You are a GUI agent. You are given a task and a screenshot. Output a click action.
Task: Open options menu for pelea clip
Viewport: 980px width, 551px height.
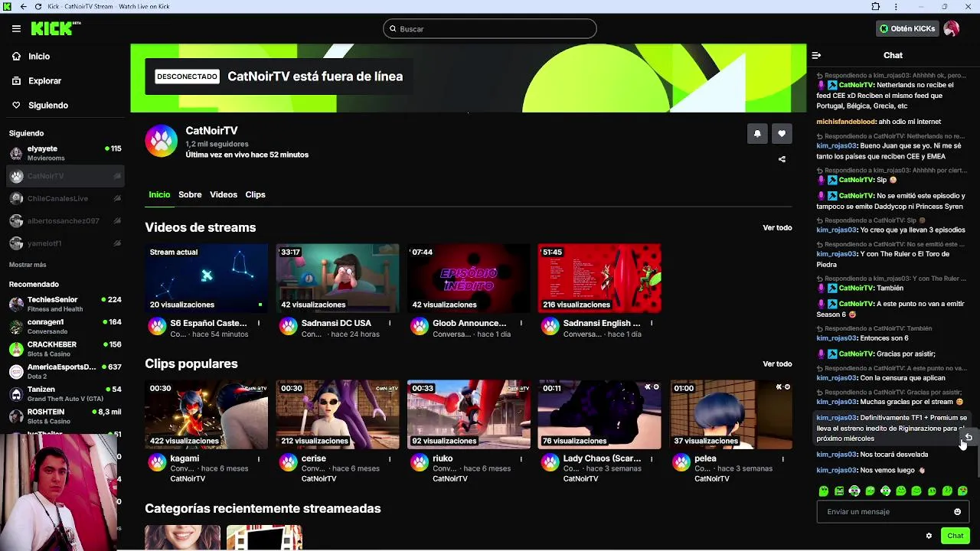[782, 459]
